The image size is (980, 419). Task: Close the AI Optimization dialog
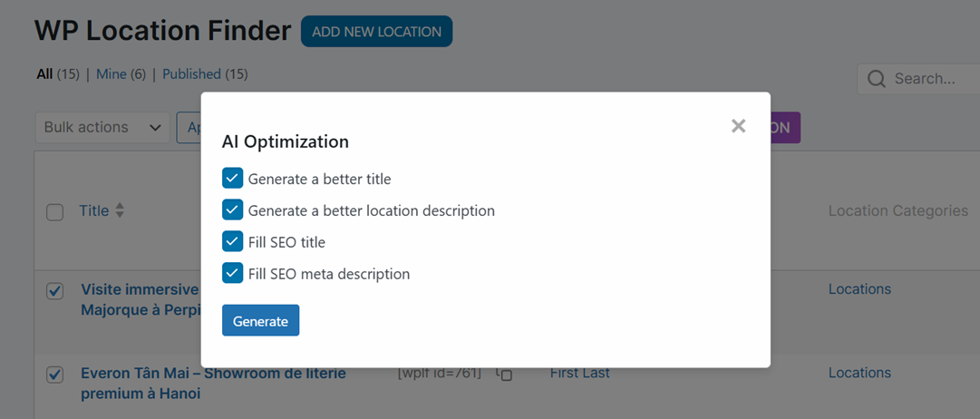(x=738, y=126)
